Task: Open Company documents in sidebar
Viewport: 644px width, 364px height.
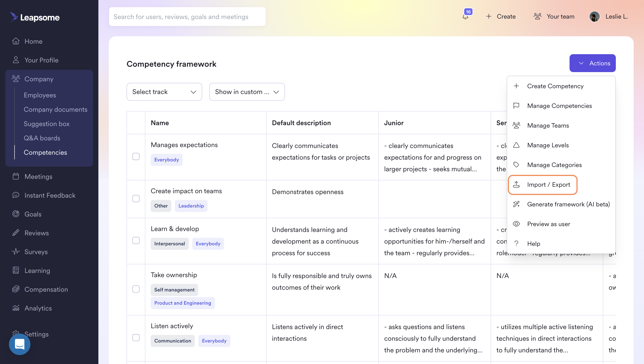Action: pyautogui.click(x=55, y=109)
